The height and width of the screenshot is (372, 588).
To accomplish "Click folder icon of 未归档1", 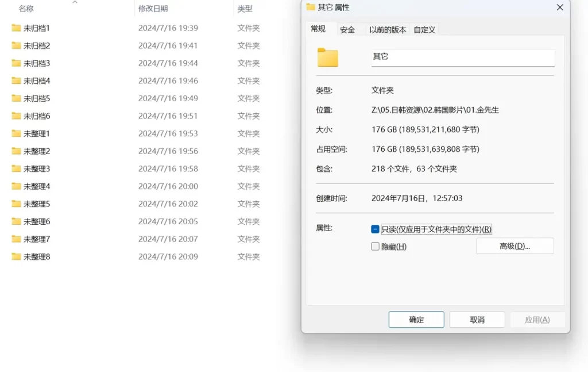I will 16,28.
